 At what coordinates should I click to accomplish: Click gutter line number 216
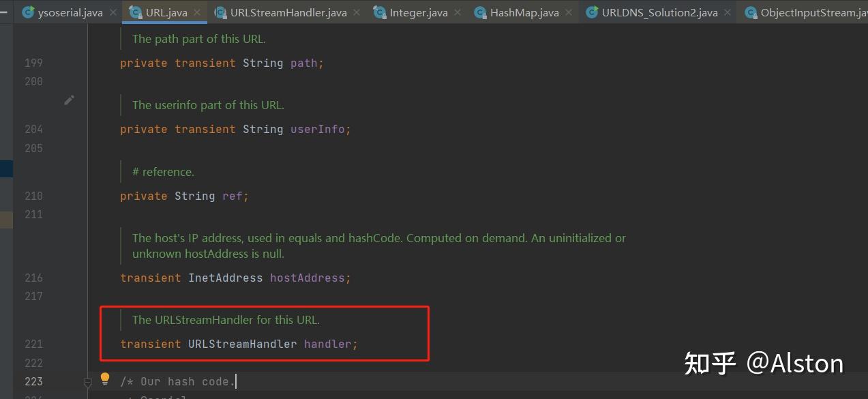33,278
